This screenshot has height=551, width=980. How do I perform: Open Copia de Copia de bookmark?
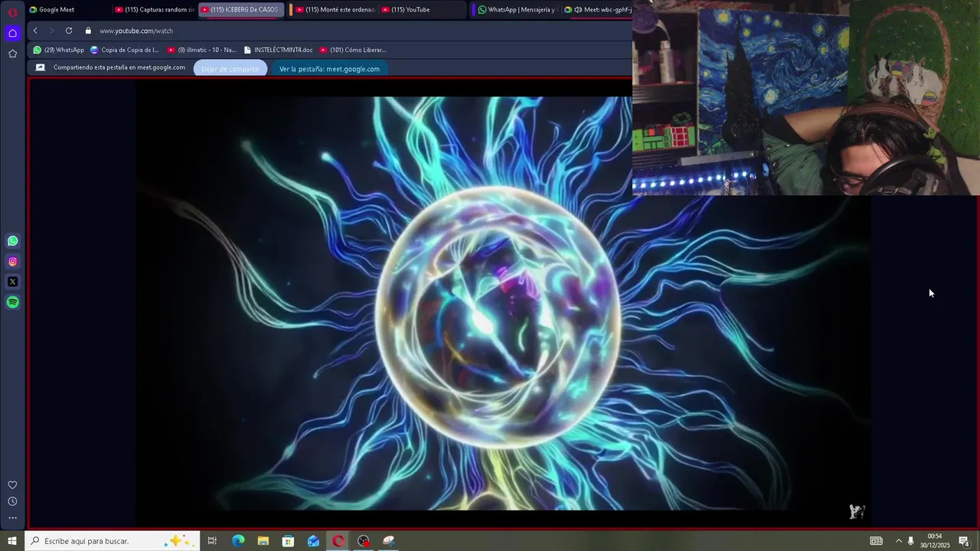(124, 50)
